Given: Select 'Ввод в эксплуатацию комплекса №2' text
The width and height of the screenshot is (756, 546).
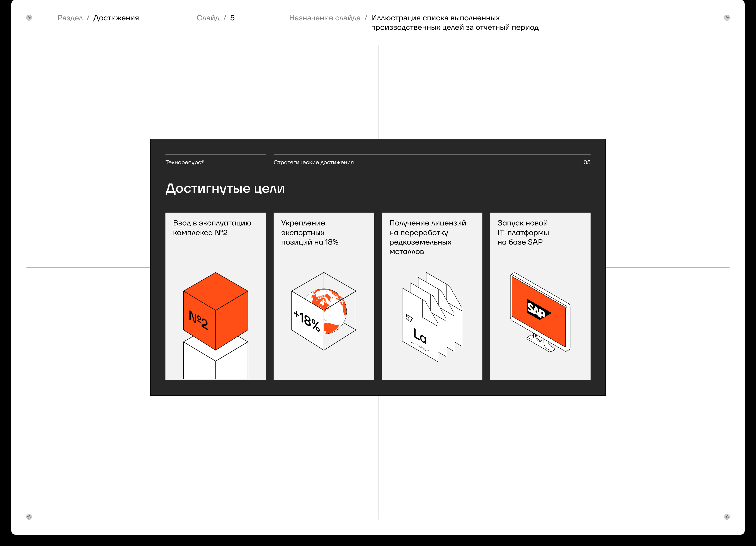Looking at the screenshot, I should click(x=212, y=228).
